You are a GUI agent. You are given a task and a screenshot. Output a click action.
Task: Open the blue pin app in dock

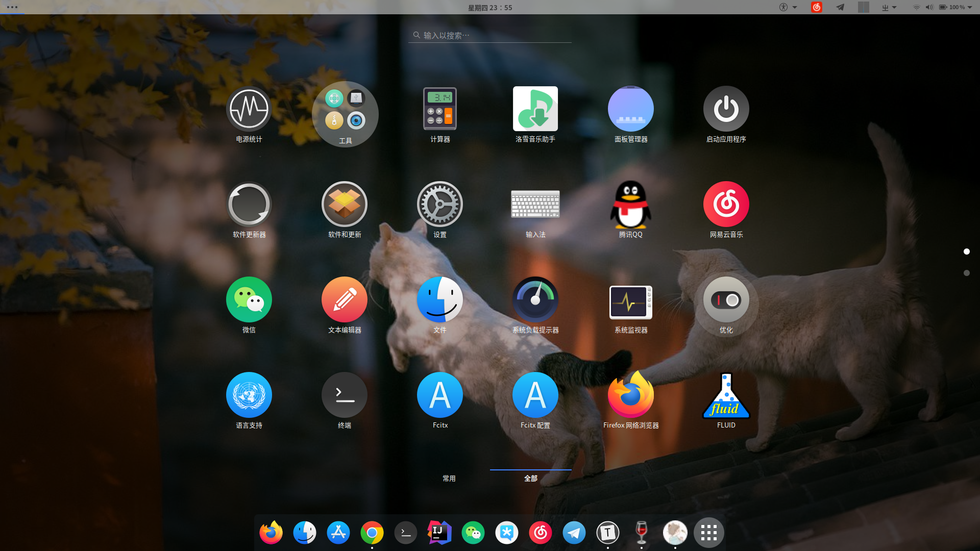tap(507, 533)
